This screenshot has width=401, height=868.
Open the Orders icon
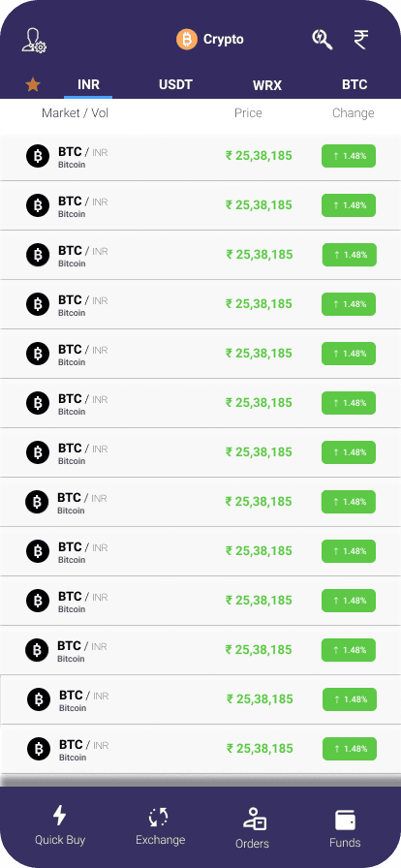point(255,819)
